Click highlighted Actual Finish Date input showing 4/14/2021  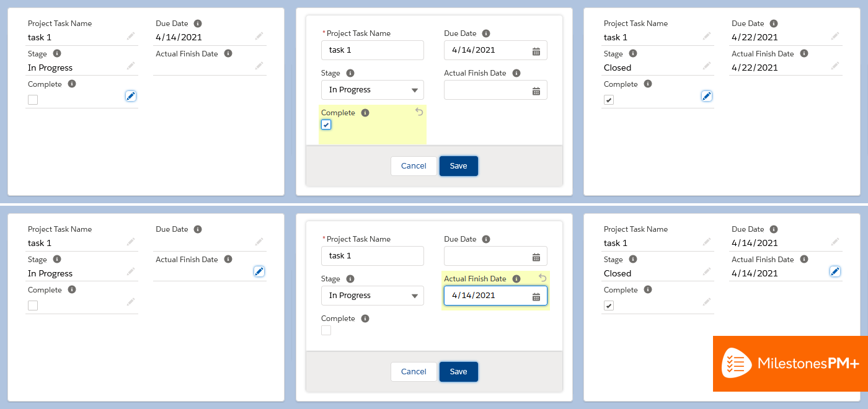point(495,296)
